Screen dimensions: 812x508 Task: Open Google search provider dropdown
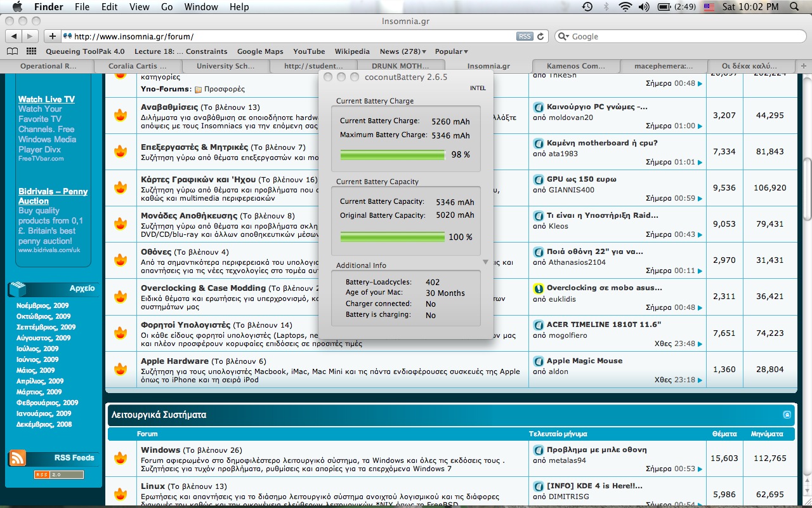pos(564,36)
